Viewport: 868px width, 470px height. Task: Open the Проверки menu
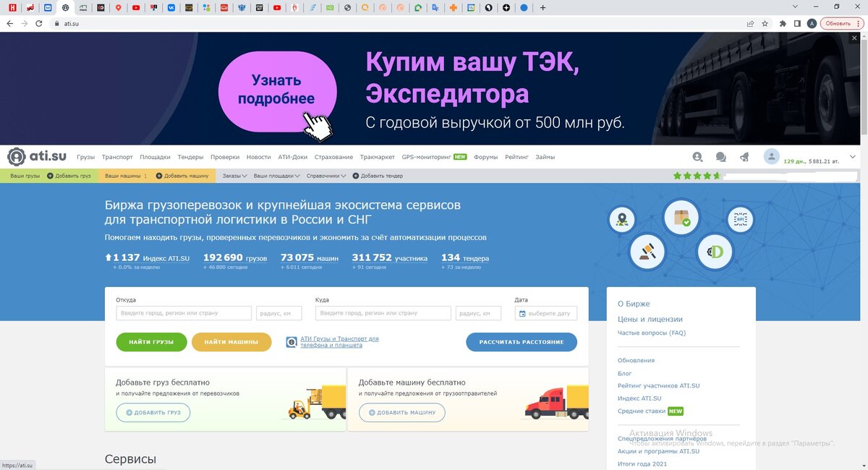tap(225, 157)
